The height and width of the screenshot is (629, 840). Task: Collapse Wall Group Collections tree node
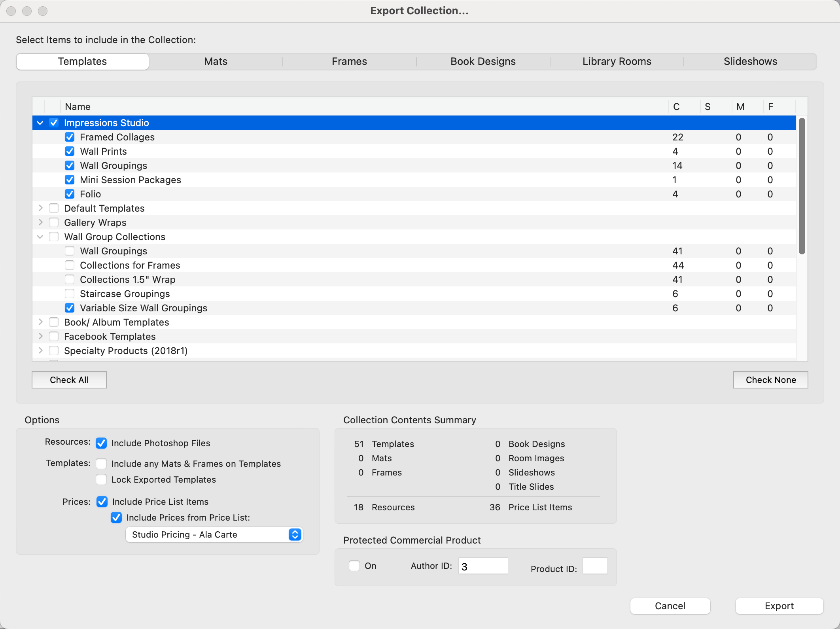pos(40,237)
